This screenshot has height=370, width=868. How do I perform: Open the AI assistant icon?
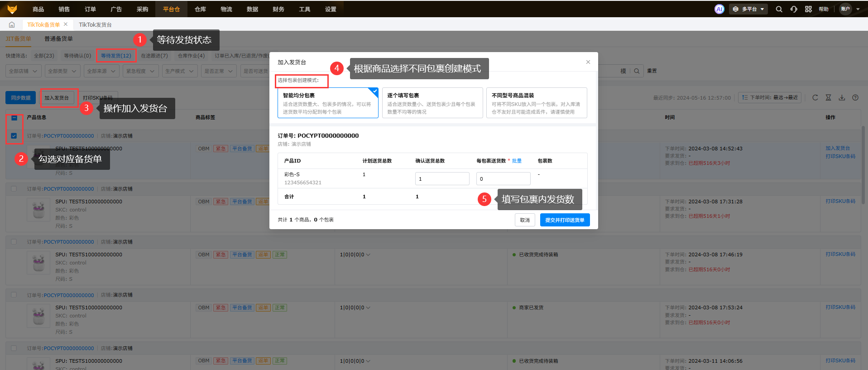click(719, 9)
